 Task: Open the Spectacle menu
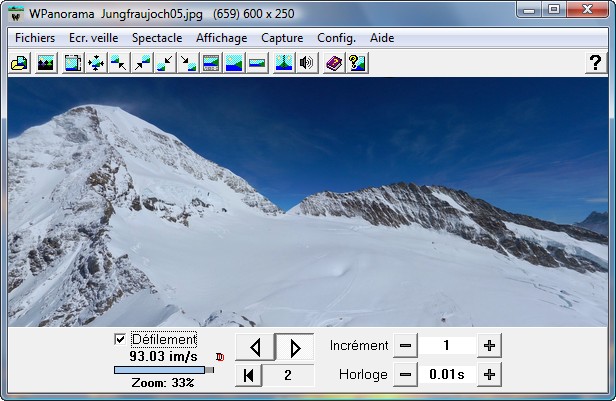157,38
